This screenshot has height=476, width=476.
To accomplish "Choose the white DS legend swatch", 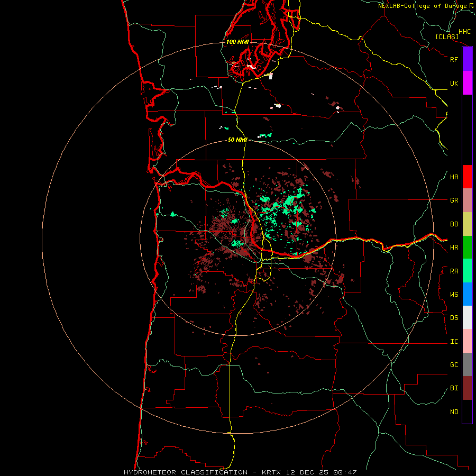I will pos(467,317).
